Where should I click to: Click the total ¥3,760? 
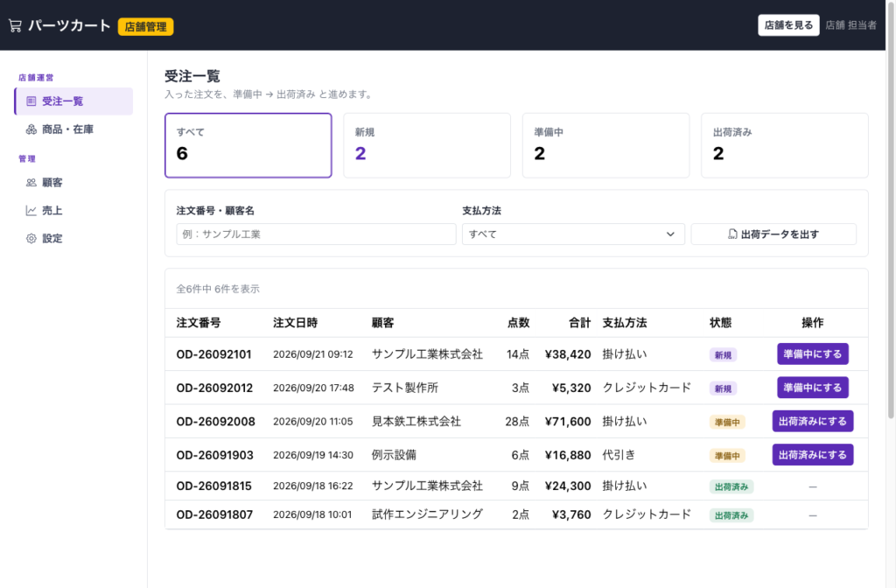pyautogui.click(x=570, y=514)
